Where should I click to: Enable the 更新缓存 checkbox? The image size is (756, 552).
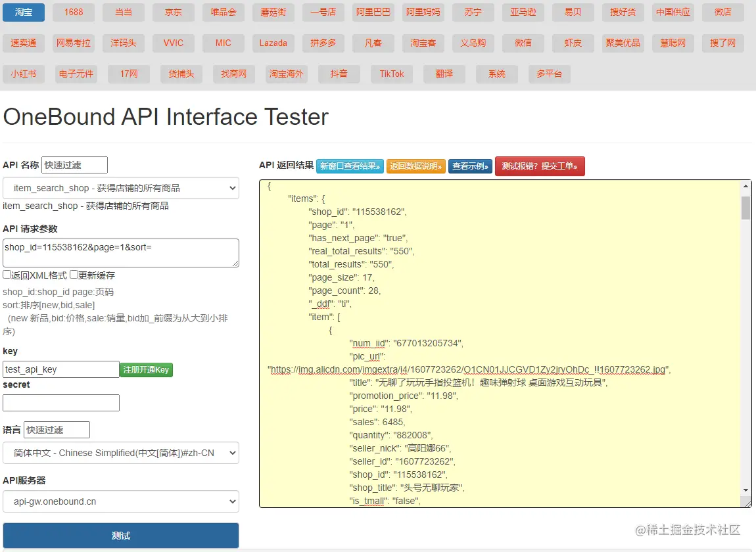tap(74, 275)
